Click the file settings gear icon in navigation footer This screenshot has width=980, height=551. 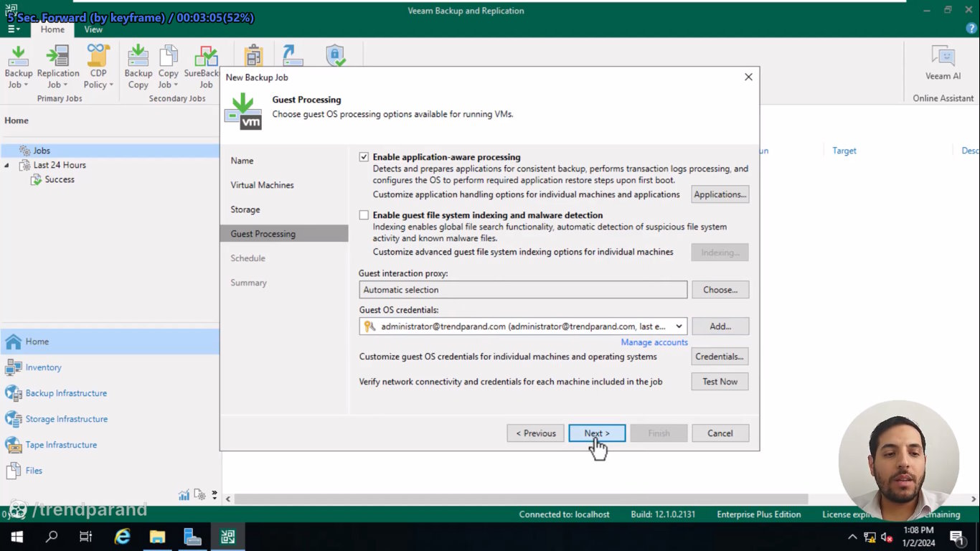tap(199, 494)
